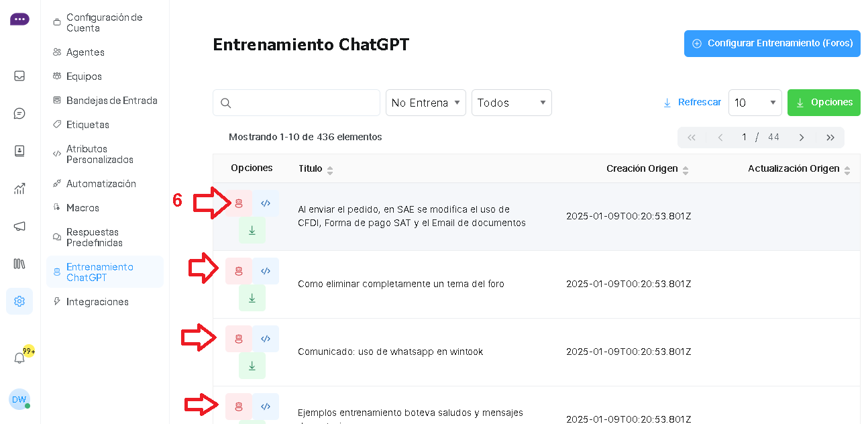Click the Refrescar link
Viewport: 868px width, 424px height.
click(692, 103)
